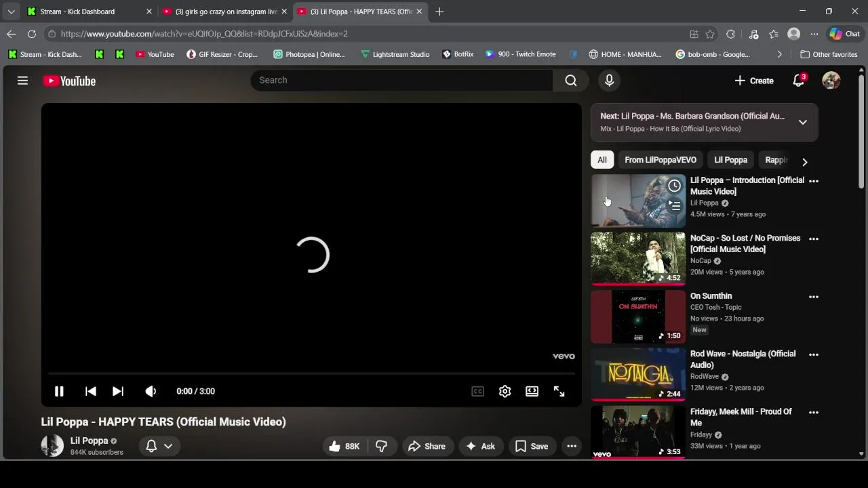Open the On Sumthin video thumbnail
The image size is (868, 488).
point(638,317)
